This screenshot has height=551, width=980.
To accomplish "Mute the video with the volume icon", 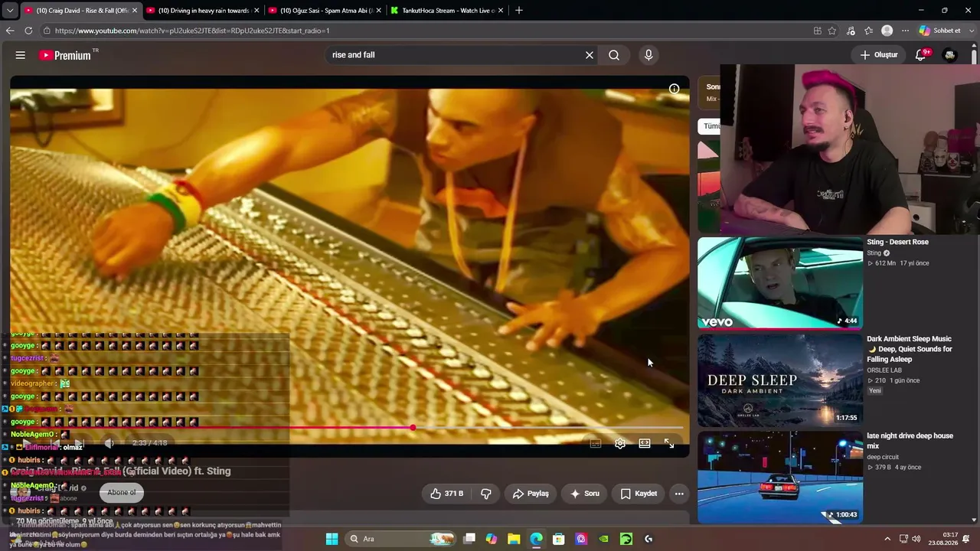I will click(x=109, y=443).
